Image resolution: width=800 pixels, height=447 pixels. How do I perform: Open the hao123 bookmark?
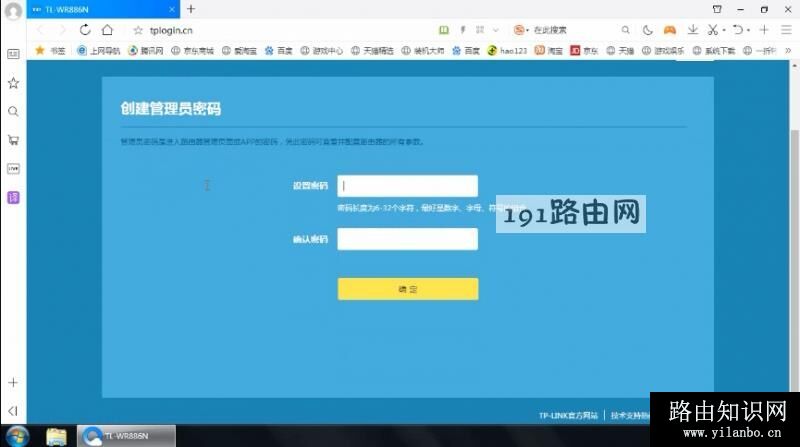(507, 51)
